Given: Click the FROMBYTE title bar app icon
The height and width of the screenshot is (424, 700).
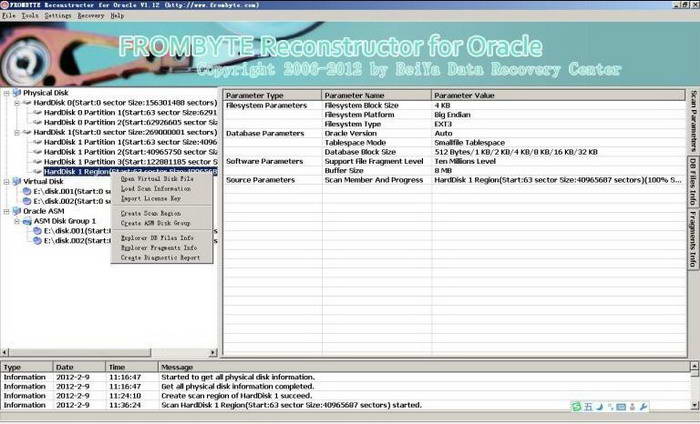Looking at the screenshot, I should pyautogui.click(x=4, y=5).
